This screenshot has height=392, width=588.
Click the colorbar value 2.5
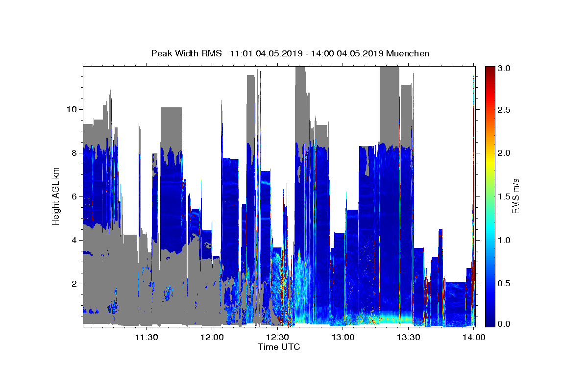(x=504, y=110)
